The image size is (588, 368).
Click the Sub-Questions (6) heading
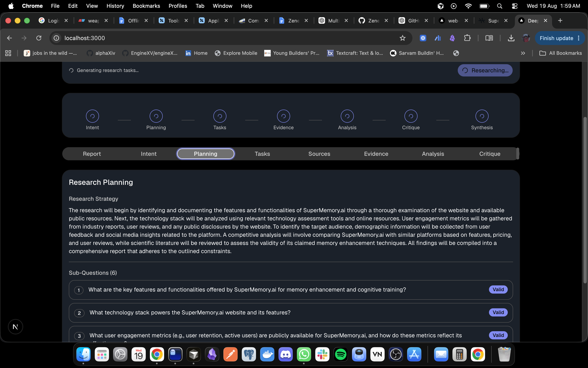(93, 273)
